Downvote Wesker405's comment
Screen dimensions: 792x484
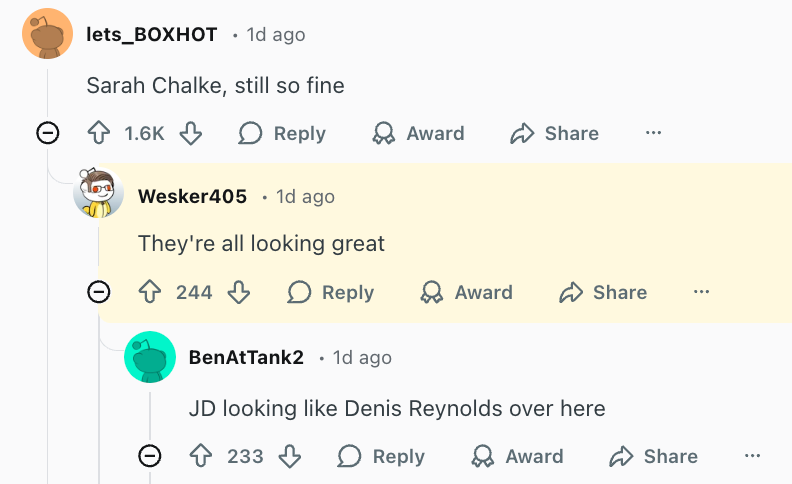[238, 292]
